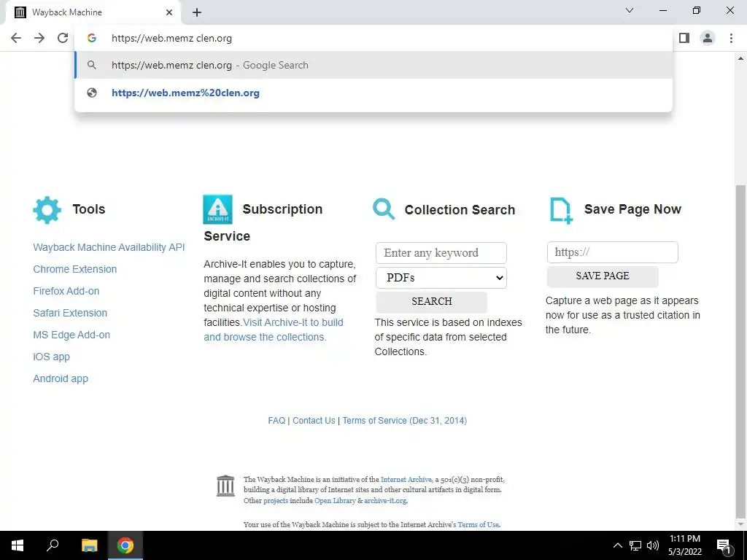The image size is (747, 560).
Task: Open the Windows Start menu
Action: tap(18, 545)
